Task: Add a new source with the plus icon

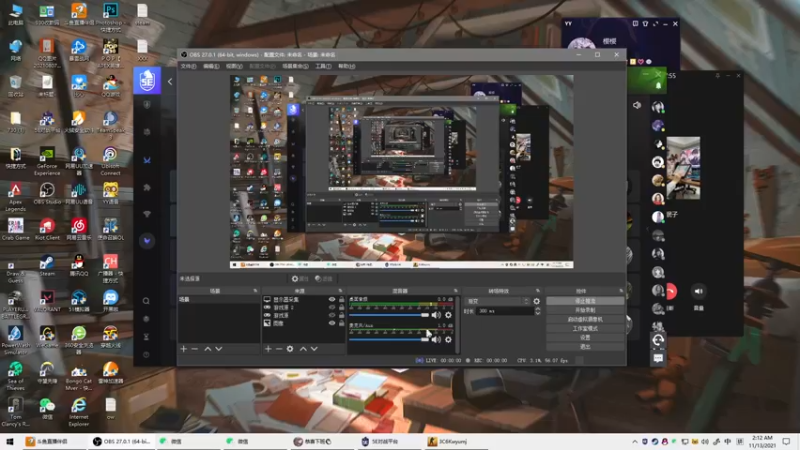Action: (268, 349)
